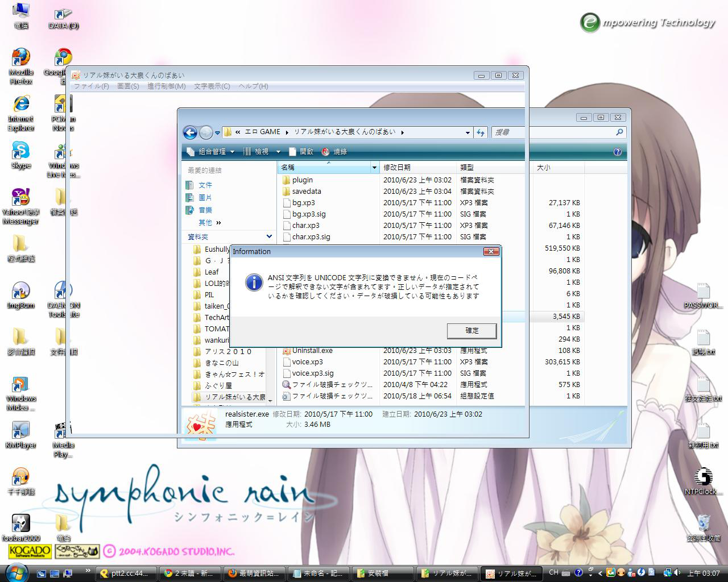Sort files by 修改日期 column header
The height and width of the screenshot is (582, 728).
tap(397, 167)
